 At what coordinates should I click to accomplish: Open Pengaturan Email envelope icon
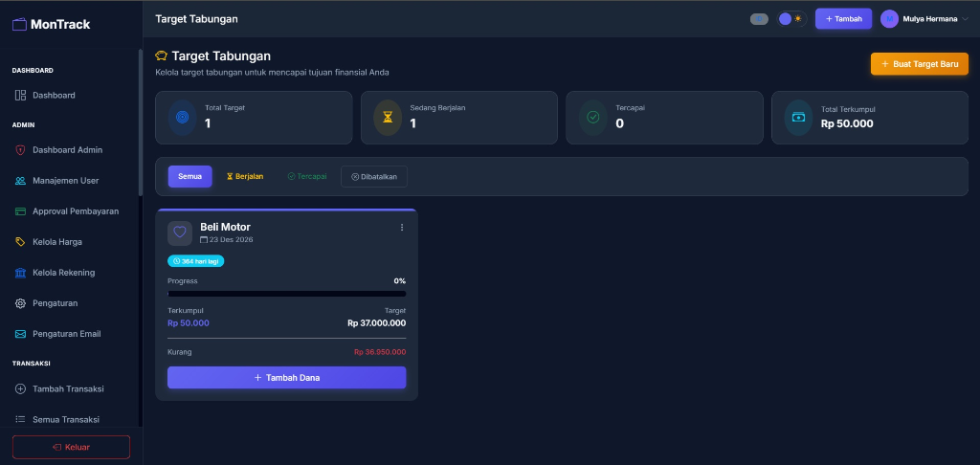20,334
